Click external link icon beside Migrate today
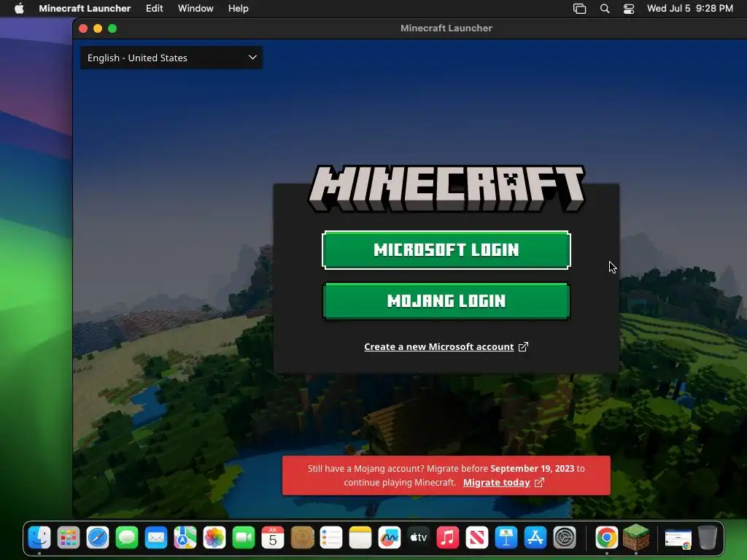747x560 pixels. [x=539, y=483]
